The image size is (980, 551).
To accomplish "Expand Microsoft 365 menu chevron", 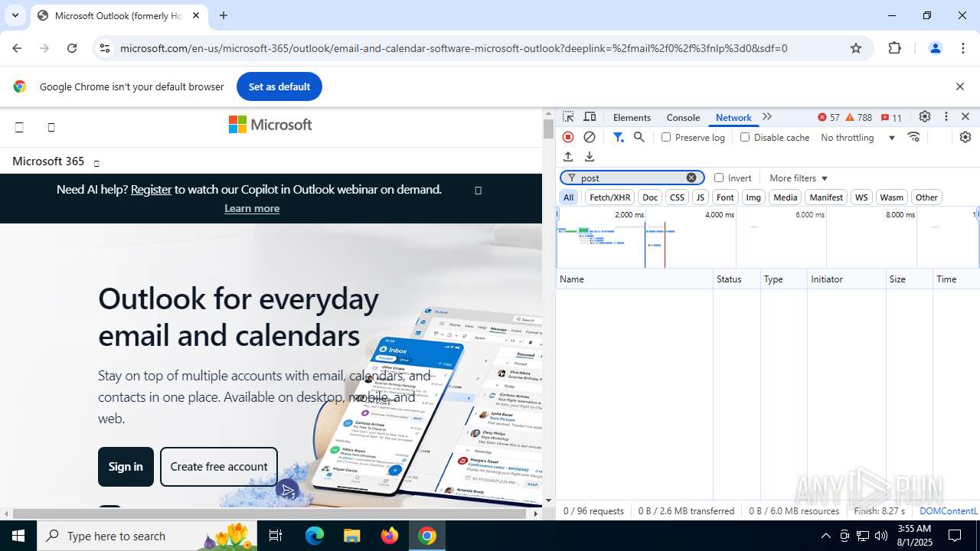I will (x=96, y=163).
